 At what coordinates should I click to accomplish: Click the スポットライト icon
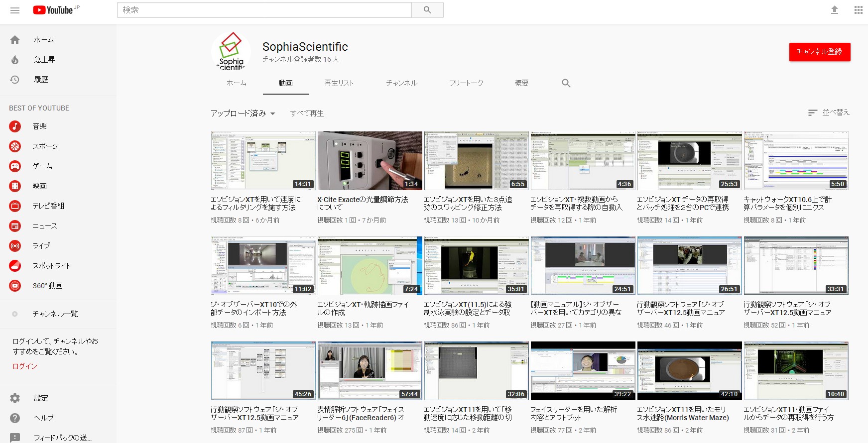click(x=15, y=266)
